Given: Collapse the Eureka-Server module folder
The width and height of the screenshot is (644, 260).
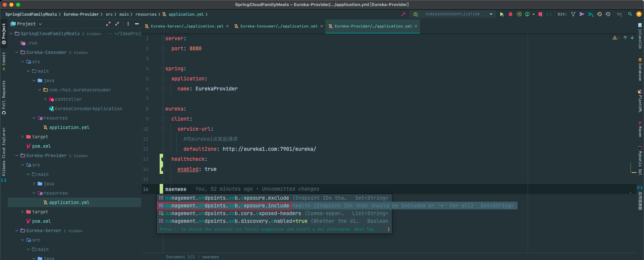Looking at the screenshot, I should tap(17, 231).
